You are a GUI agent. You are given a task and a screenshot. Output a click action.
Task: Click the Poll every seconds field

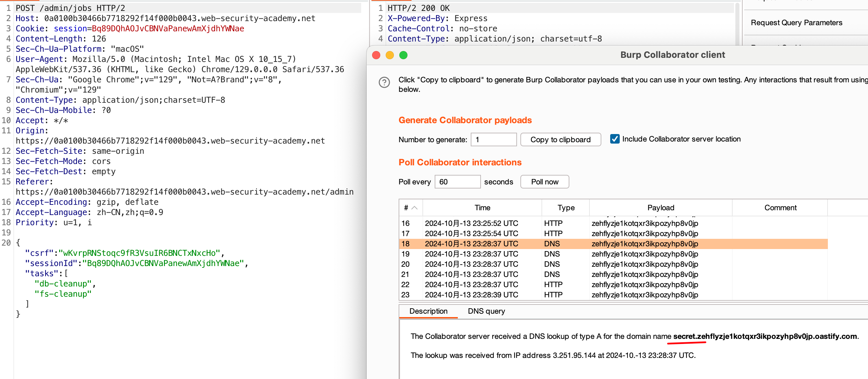click(457, 182)
